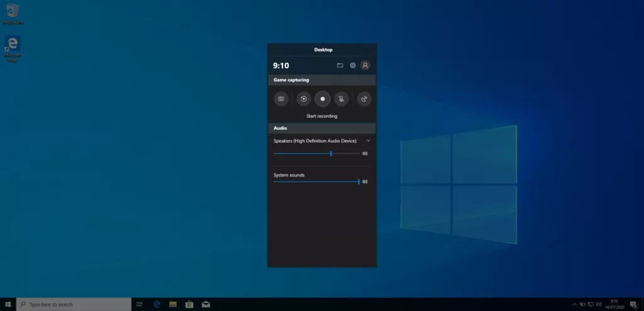Click the record last 30 seconds icon
The image size is (644, 311).
coord(304,99)
